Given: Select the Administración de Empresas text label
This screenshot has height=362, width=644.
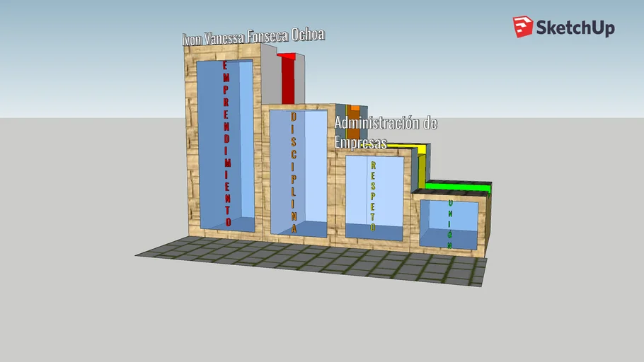Looking at the screenshot, I should 385,132.
